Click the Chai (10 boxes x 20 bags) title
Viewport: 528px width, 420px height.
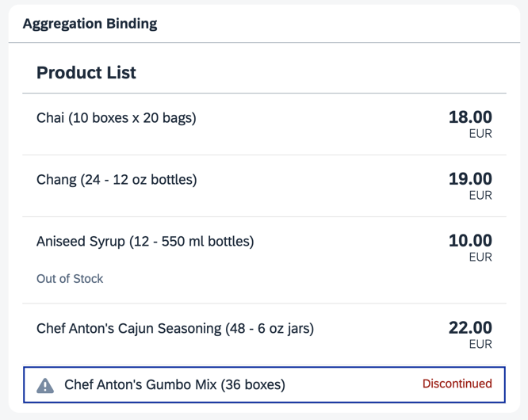117,118
